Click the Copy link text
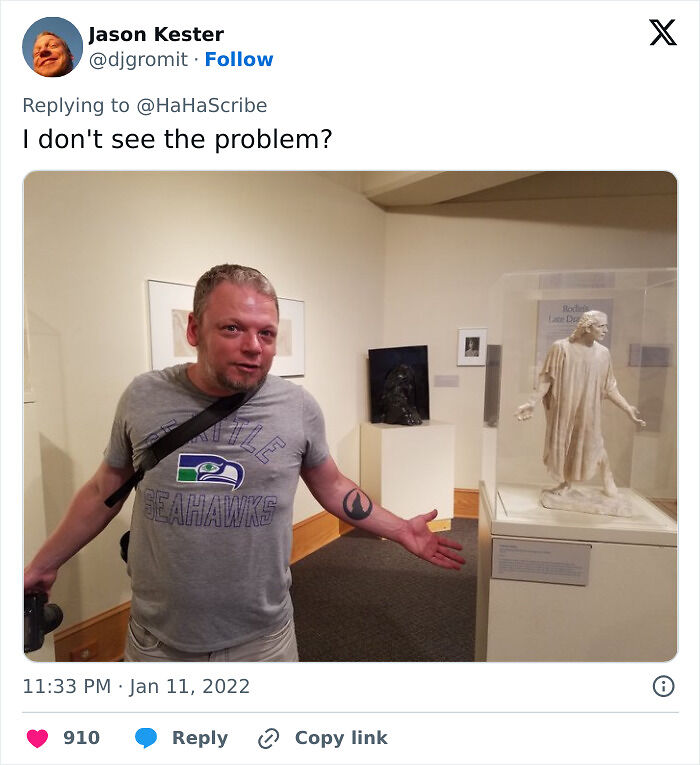Screen dimensions: 700x765 click(341, 738)
